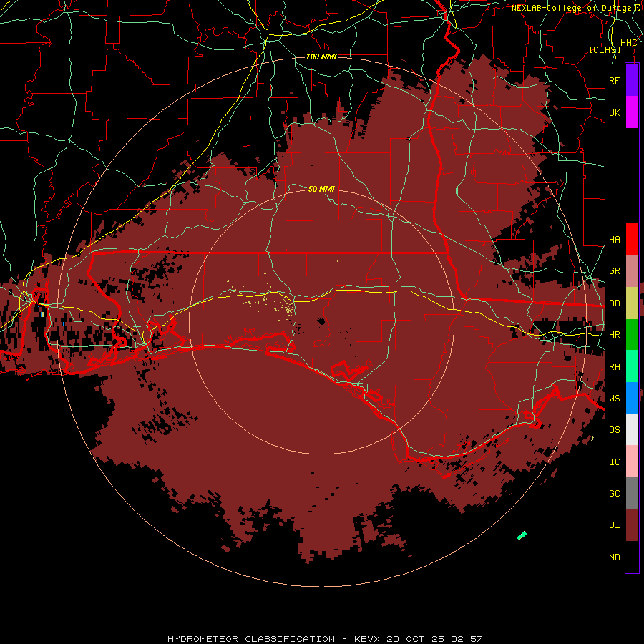Screen dimensions: 644x644
Task: Click the black radar site dot at center
Action: [x=321, y=321]
